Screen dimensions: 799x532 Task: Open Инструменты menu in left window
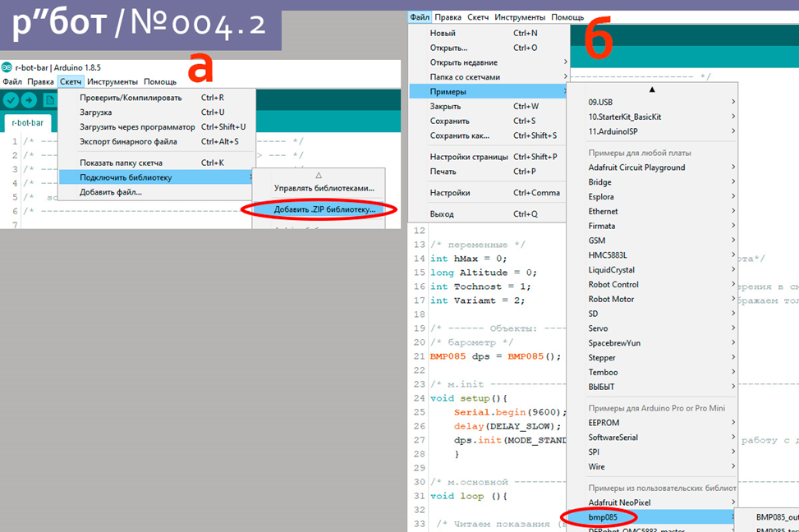pyautogui.click(x=113, y=81)
